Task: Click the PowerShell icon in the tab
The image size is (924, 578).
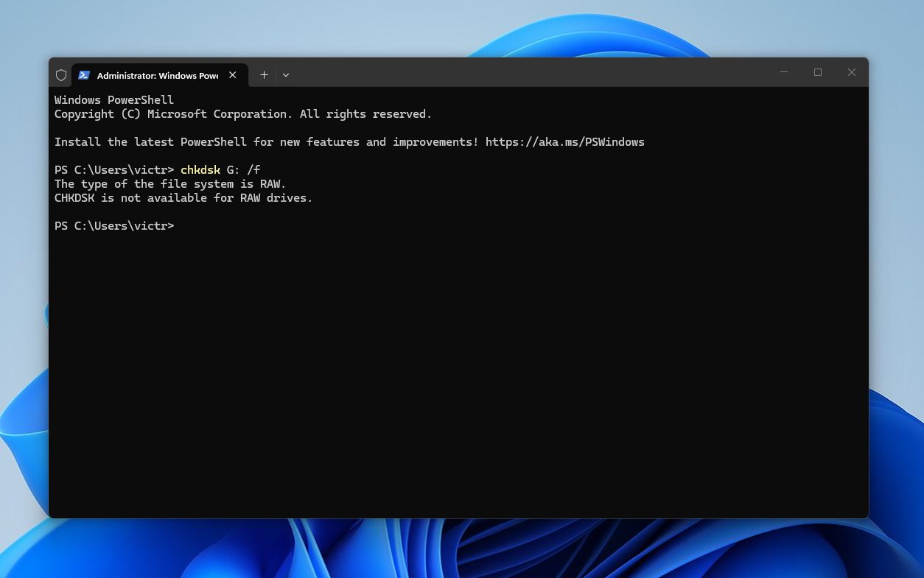Action: [84, 75]
